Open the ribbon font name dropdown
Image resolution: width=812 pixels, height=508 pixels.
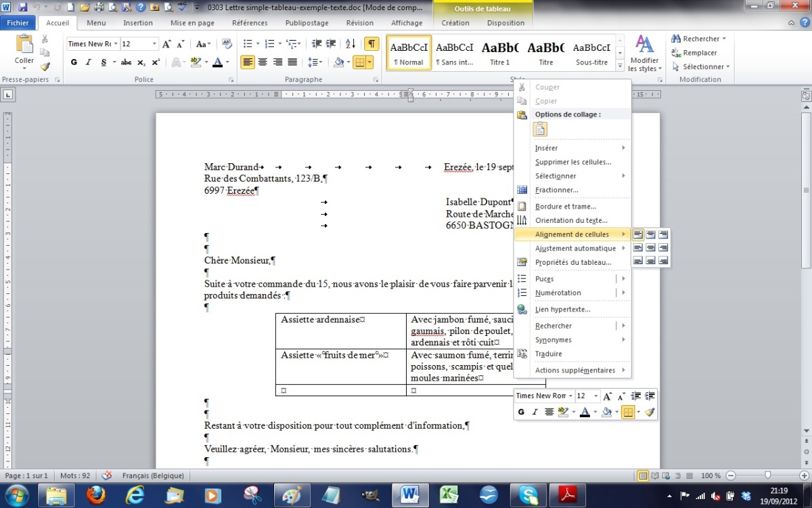click(x=116, y=44)
